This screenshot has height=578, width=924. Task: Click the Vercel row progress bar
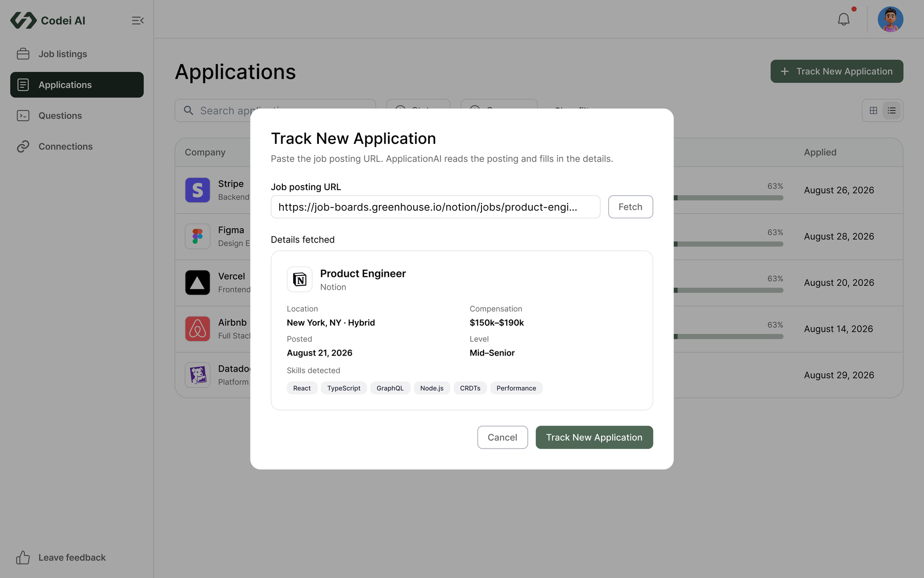[728, 290]
